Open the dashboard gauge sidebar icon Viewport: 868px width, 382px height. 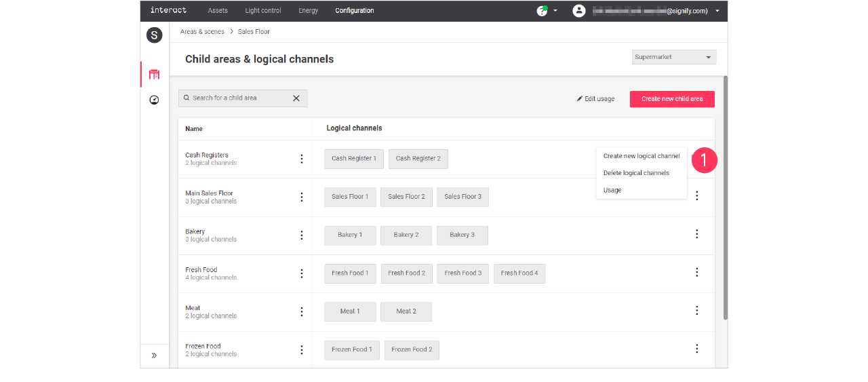(154, 100)
